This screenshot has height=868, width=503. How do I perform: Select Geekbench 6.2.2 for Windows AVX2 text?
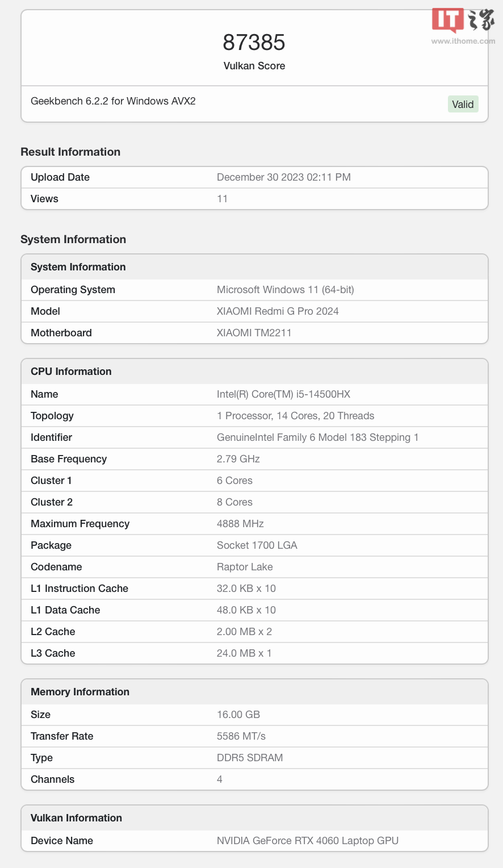tap(113, 101)
